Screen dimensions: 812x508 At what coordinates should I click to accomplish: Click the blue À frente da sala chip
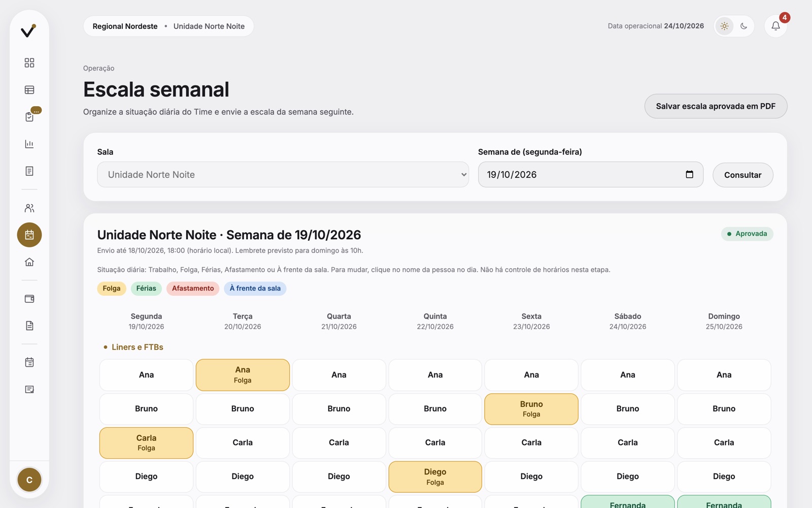[x=255, y=289]
